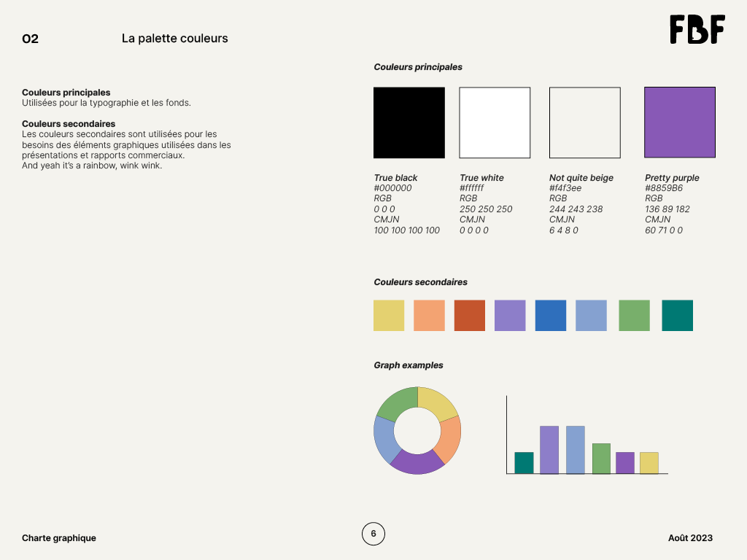Screen dimensions: 747x560
Task: Click the Août 2023 footer date
Action: (x=690, y=538)
